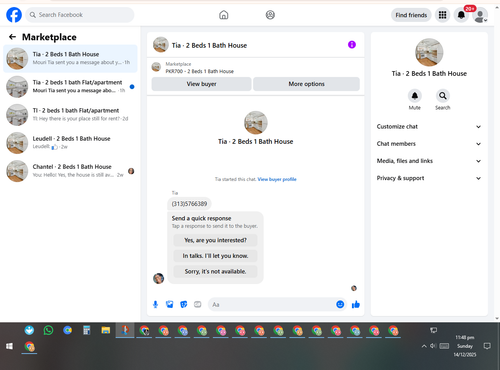Click the touch keyboard icon in system tray

coord(444,346)
